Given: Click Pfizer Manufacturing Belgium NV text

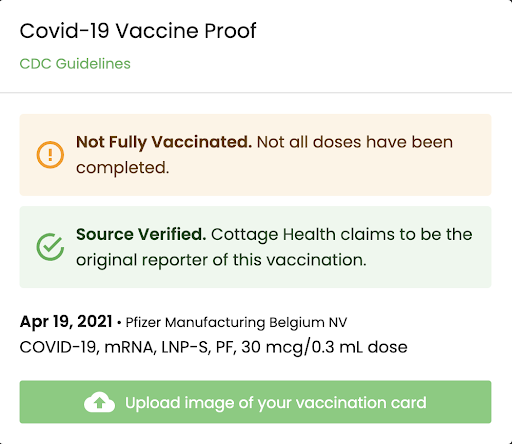Looking at the screenshot, I should (x=236, y=322).
